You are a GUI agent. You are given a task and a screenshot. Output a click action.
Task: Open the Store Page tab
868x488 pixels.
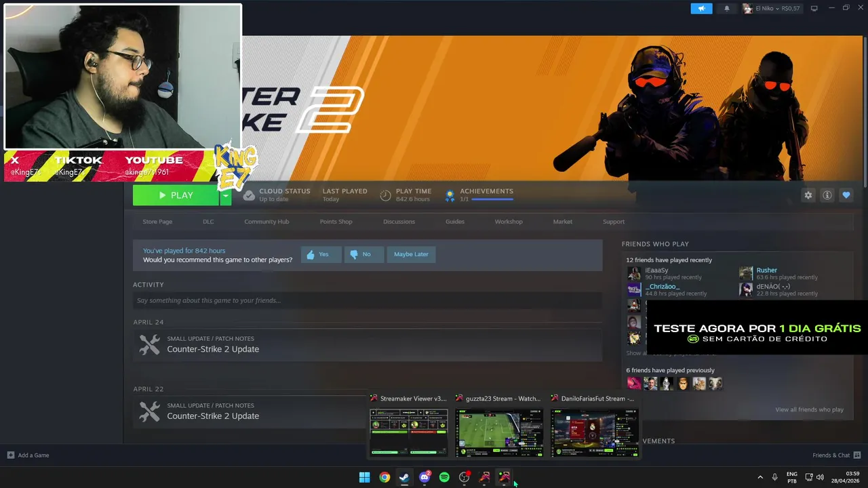pos(157,222)
